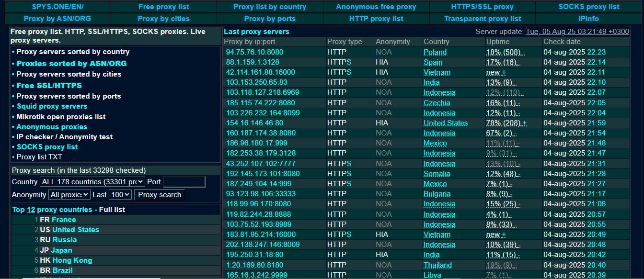644x279 pixels.
Task: Open Proxy by ASN/ORG menu item
Action: pos(57,19)
